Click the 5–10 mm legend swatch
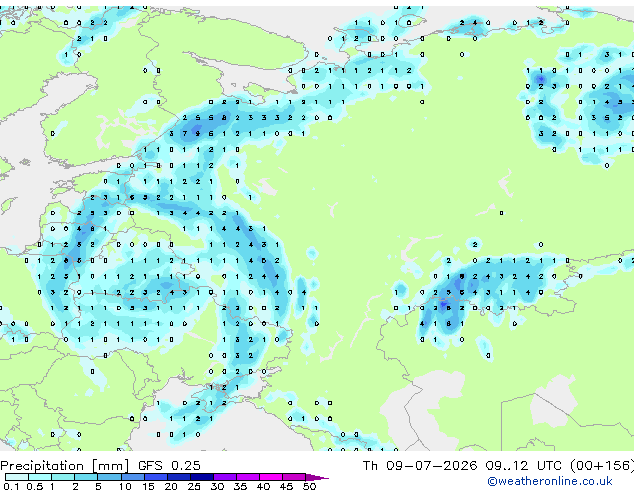This screenshot has height=490, width=634. [109, 477]
